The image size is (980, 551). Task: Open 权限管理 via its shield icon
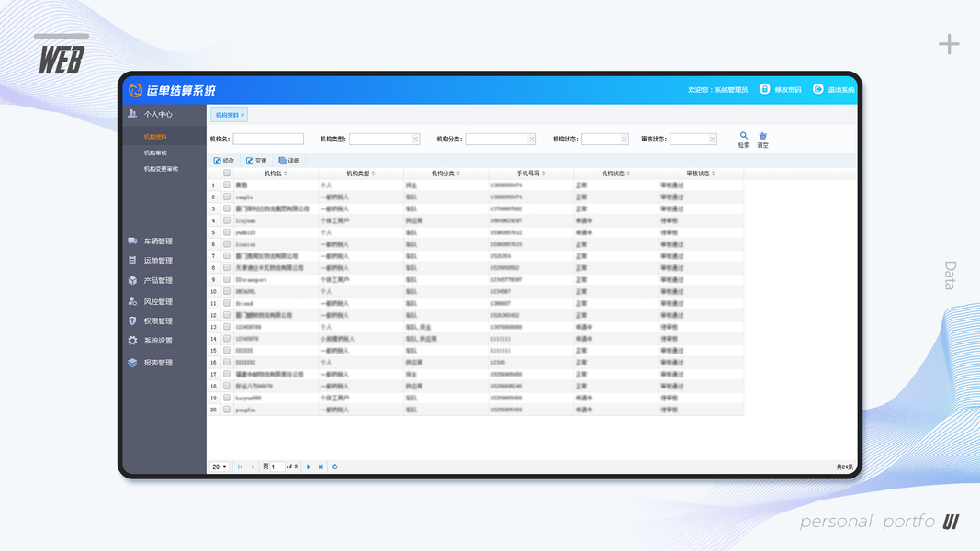[132, 320]
